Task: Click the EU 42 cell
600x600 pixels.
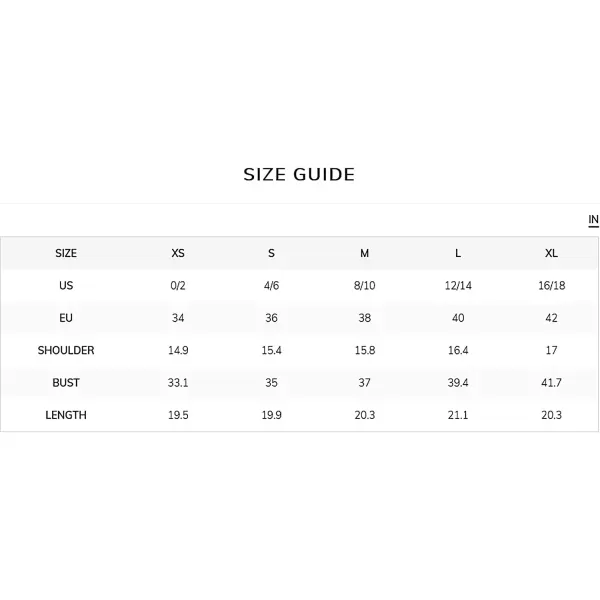Action: pyautogui.click(x=551, y=318)
